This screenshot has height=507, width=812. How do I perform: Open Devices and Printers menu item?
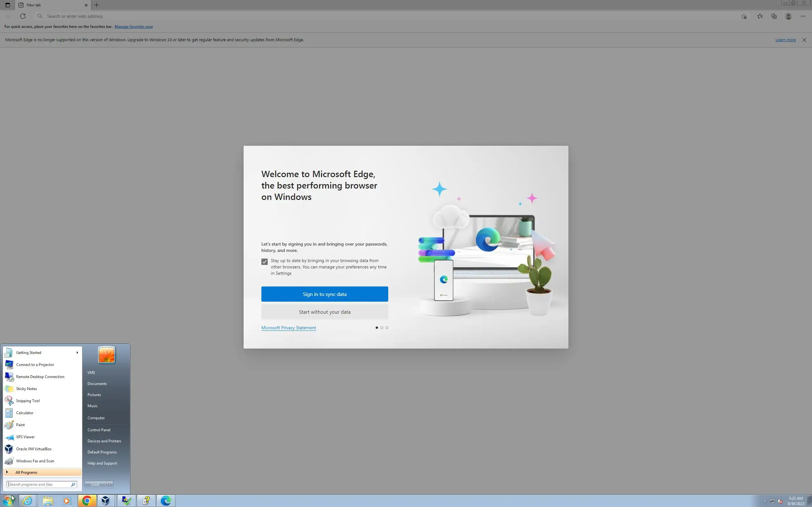click(x=104, y=441)
